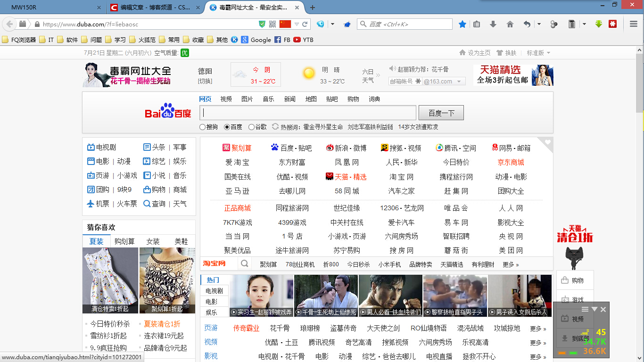Viewport: 644px width, 362px height.
Task: Select the 视频 search tab above Baidu box
Action: (x=226, y=99)
